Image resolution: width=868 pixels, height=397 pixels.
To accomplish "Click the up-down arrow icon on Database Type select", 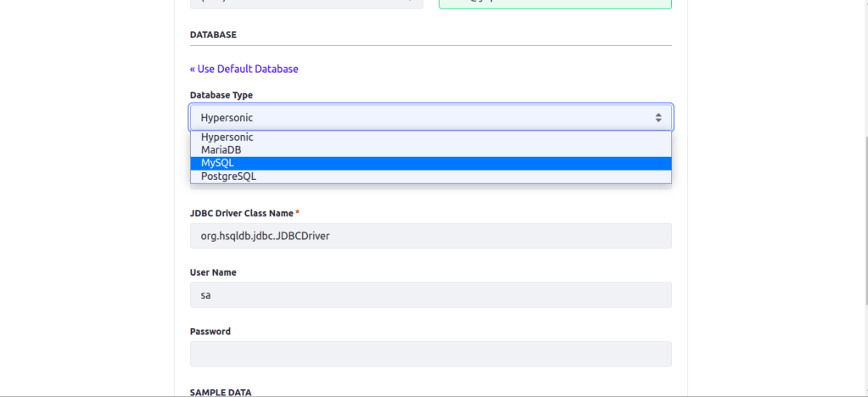I will click(658, 118).
